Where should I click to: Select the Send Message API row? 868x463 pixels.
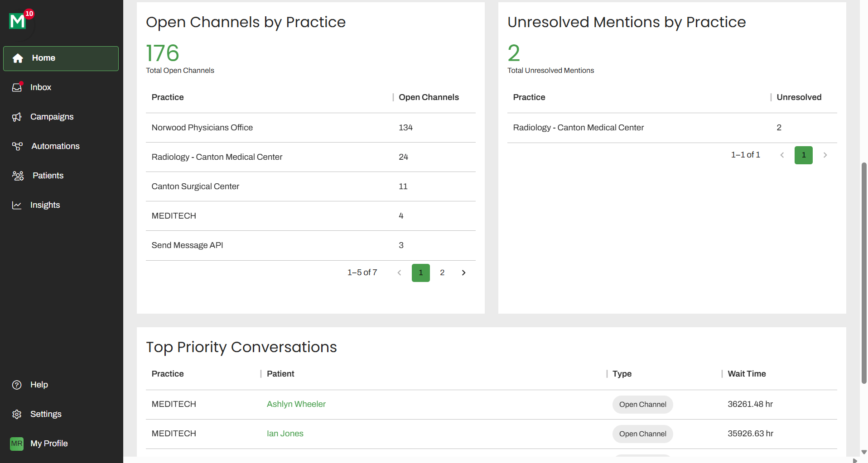(311, 245)
